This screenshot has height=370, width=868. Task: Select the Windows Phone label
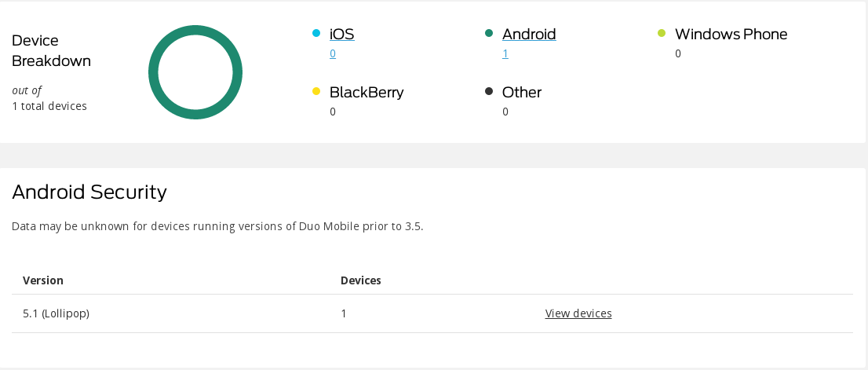731,35
